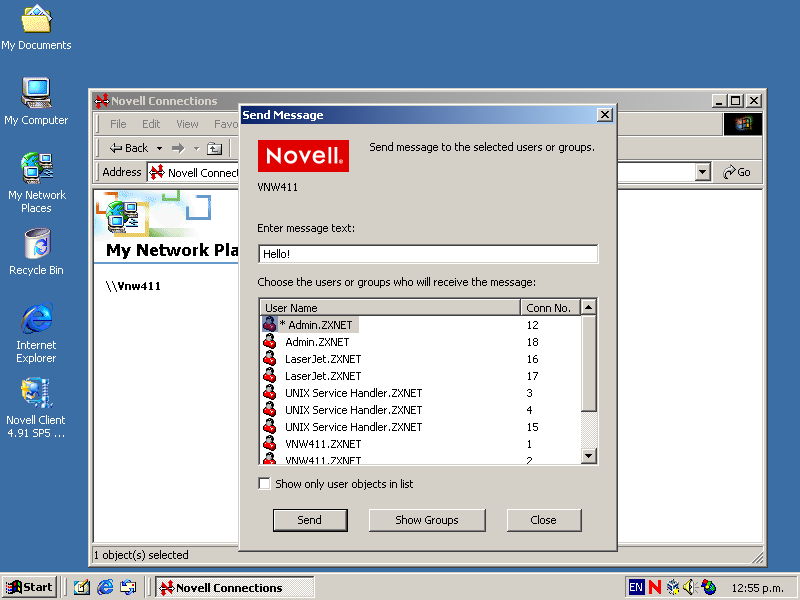Click the Go button beside the address bar

click(x=737, y=172)
